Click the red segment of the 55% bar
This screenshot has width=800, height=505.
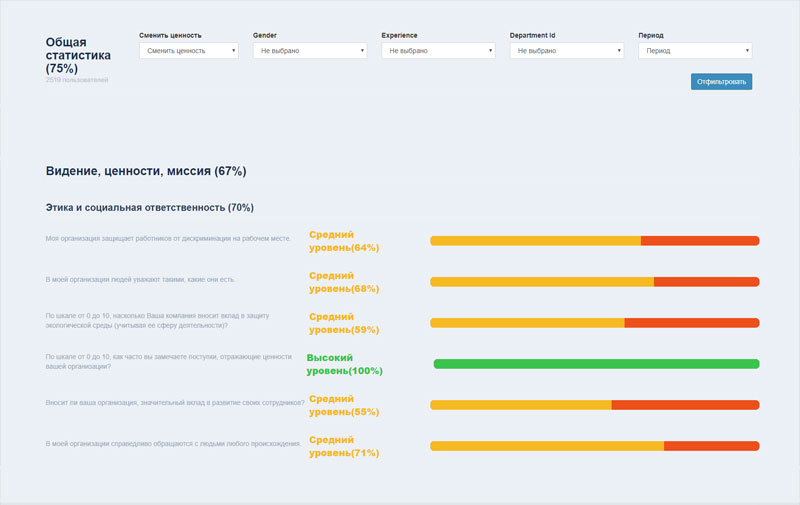685,405
